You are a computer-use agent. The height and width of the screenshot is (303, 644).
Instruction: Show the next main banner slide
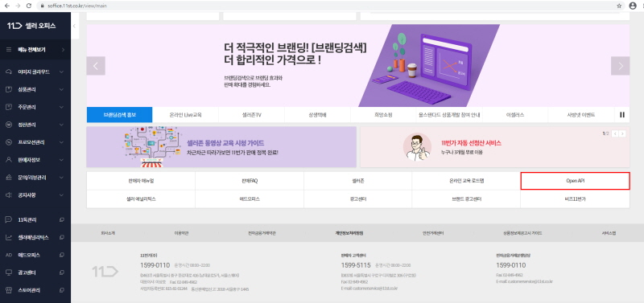point(620,66)
